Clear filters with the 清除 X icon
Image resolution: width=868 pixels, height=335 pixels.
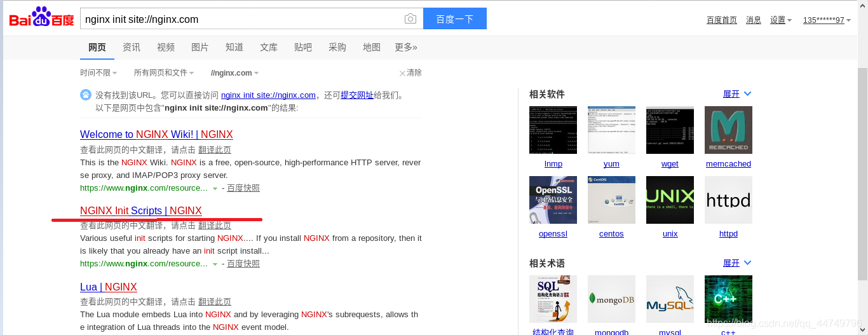click(x=402, y=73)
